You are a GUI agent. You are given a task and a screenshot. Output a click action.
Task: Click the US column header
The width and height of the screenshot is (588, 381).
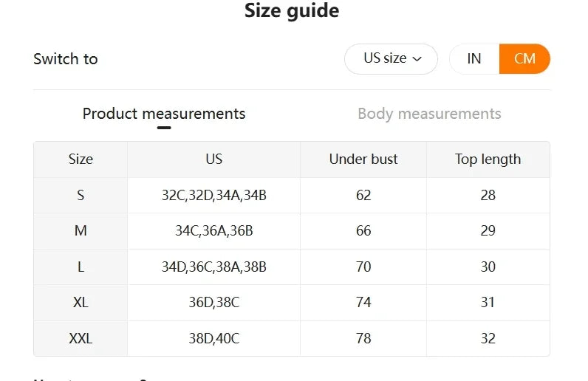[x=214, y=159]
